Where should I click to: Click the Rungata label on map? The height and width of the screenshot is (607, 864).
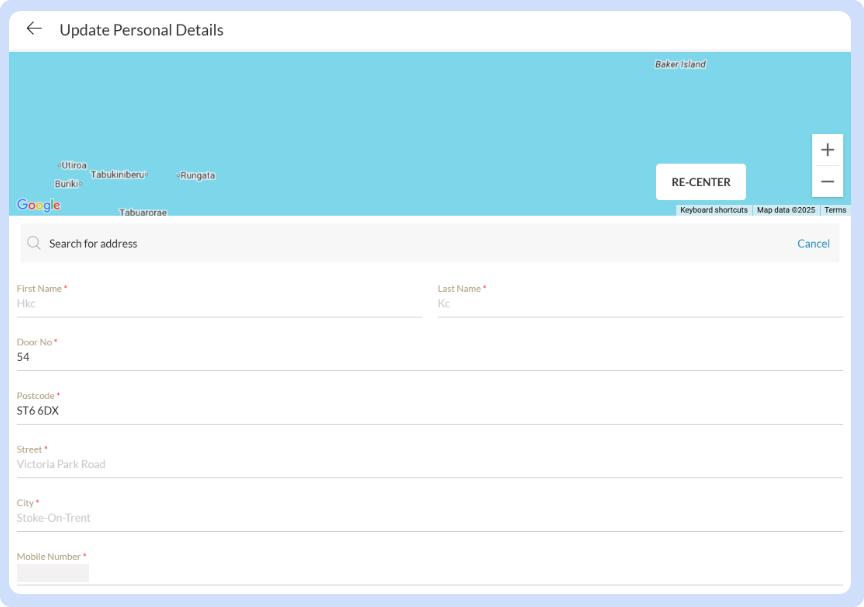(197, 175)
